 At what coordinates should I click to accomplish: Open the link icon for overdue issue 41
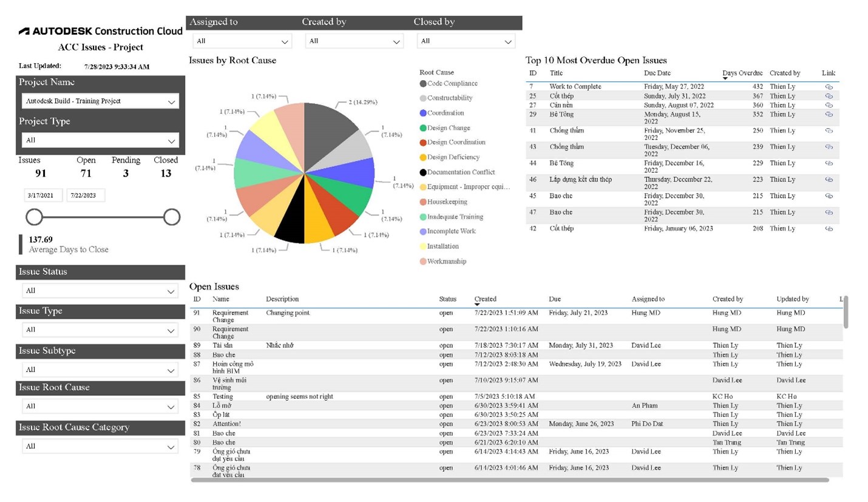(829, 131)
